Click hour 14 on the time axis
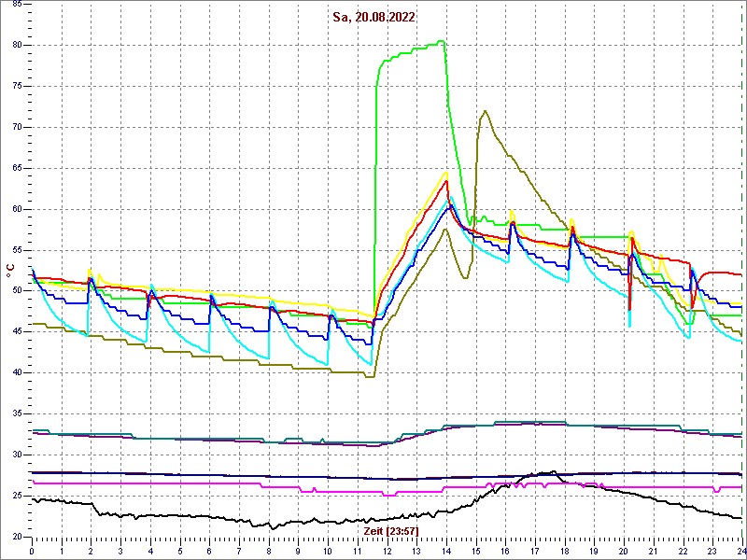This screenshot has width=747, height=560. 446,552
